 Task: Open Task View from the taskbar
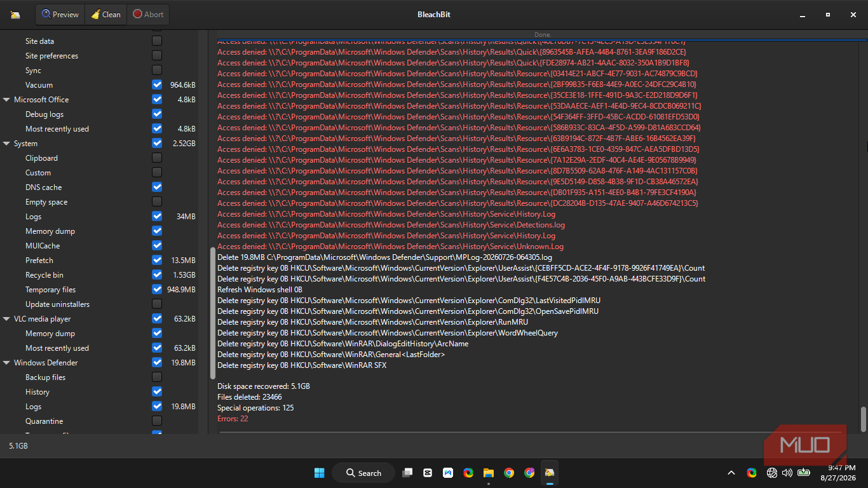pos(407,473)
